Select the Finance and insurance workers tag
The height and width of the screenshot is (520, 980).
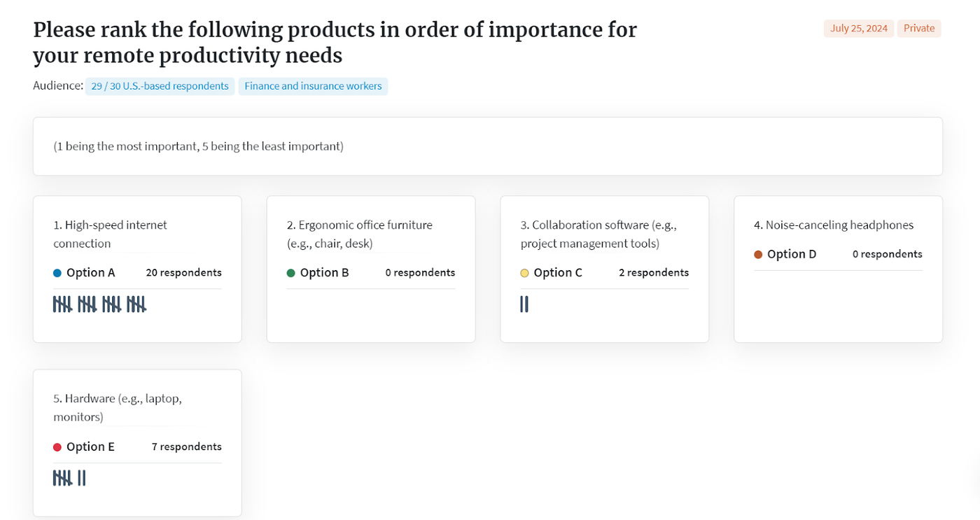[x=313, y=86]
